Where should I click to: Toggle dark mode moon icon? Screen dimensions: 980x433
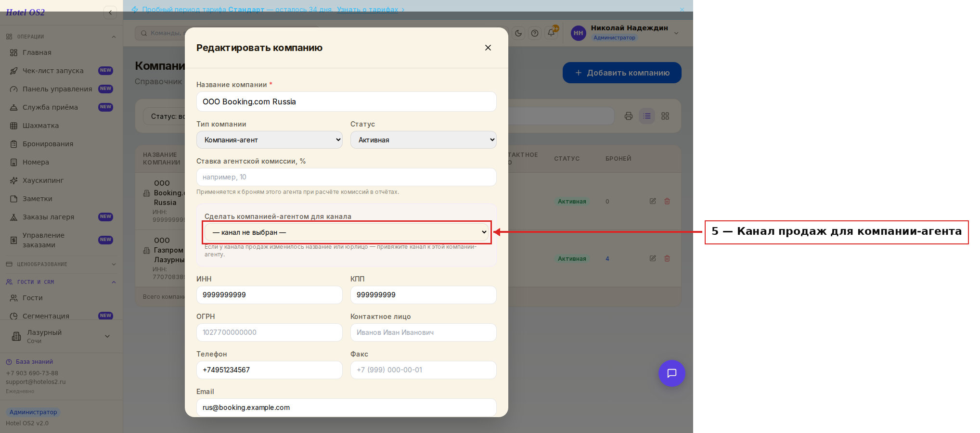pos(518,33)
